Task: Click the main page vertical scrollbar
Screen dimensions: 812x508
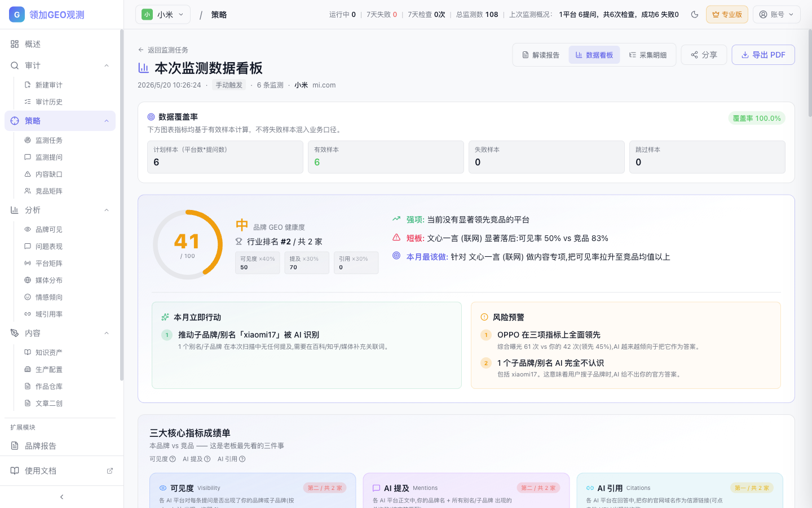Action: pos(810,73)
